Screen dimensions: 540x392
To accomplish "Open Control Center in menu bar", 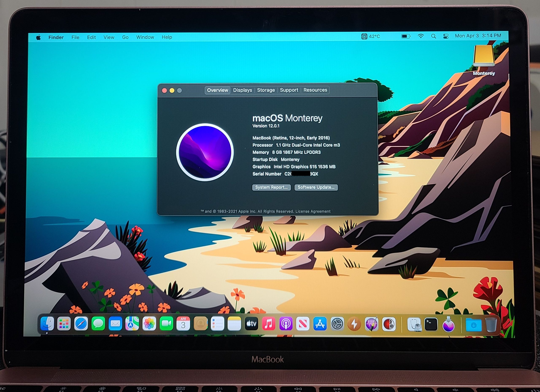I will [446, 36].
